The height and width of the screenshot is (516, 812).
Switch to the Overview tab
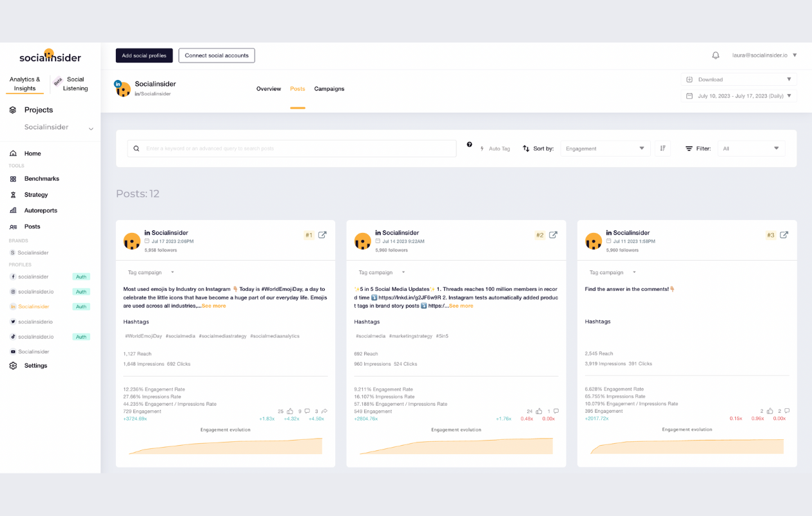(269, 89)
